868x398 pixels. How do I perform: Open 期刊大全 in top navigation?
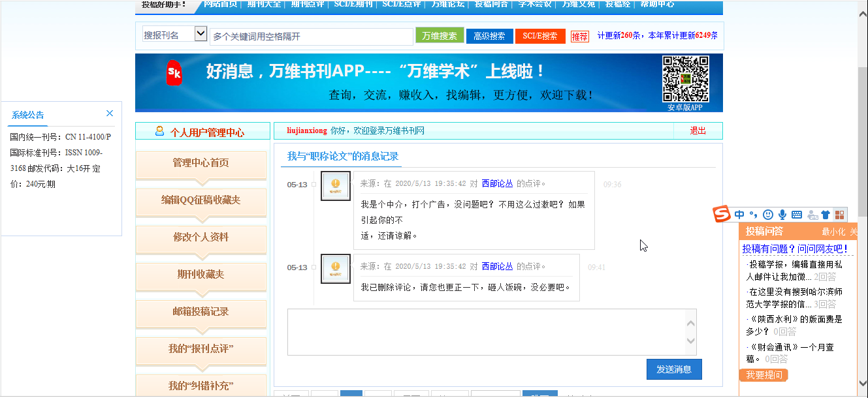point(264,4)
